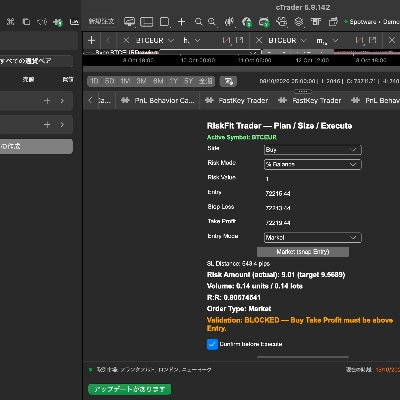Click the panel resize handle with dots
Screen dimensions: 400x400
303,91
